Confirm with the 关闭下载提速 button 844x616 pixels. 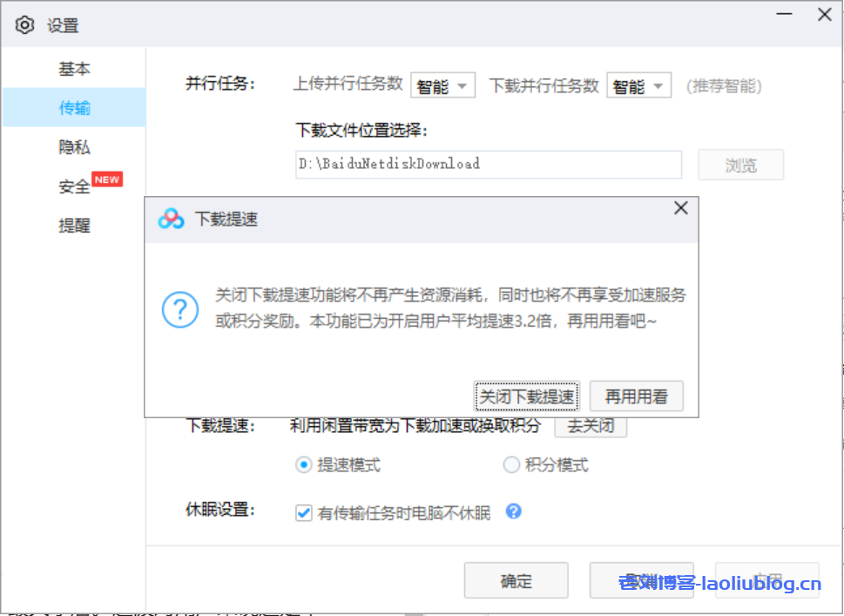tap(527, 397)
